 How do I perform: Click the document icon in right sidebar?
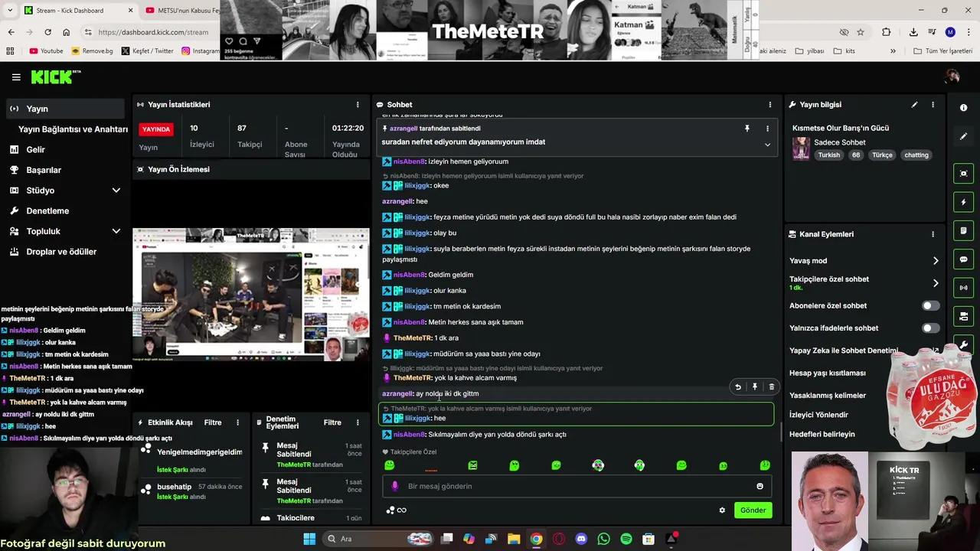(964, 230)
